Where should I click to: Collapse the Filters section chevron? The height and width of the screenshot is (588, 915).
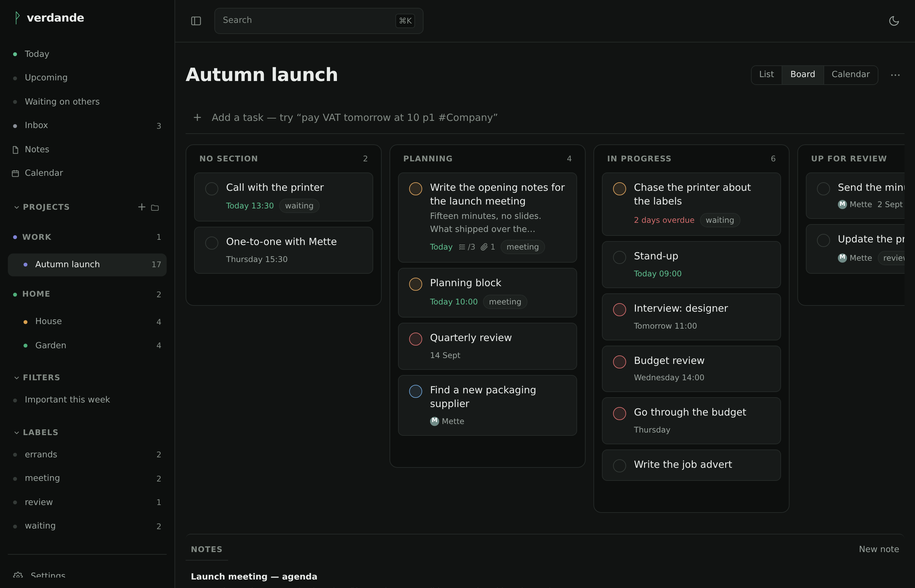point(16,378)
